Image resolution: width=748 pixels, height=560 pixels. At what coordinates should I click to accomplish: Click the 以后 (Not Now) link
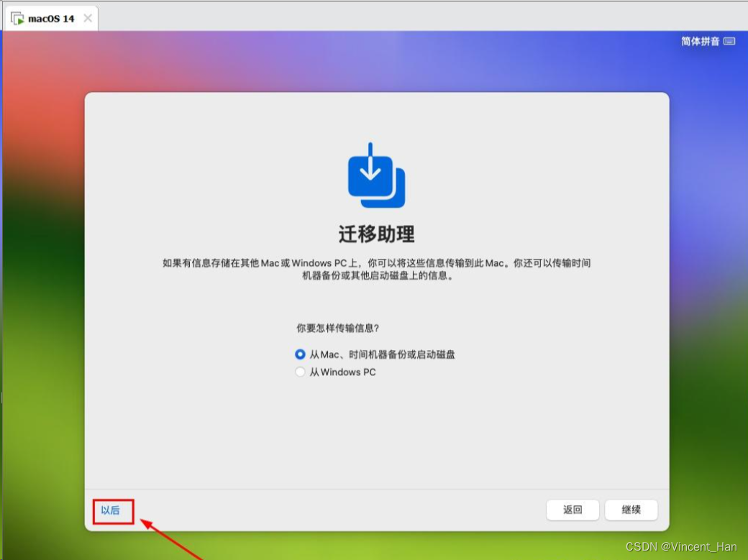[110, 510]
